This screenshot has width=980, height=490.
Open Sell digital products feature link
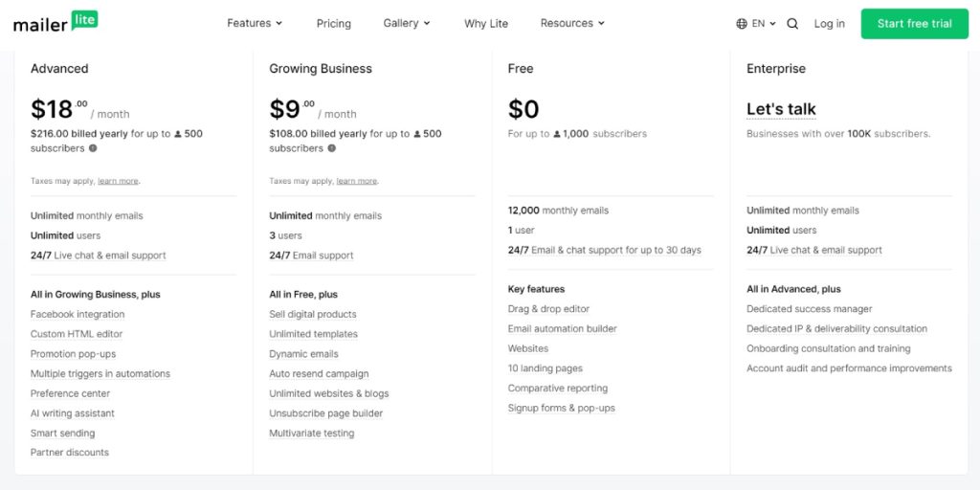[313, 314]
